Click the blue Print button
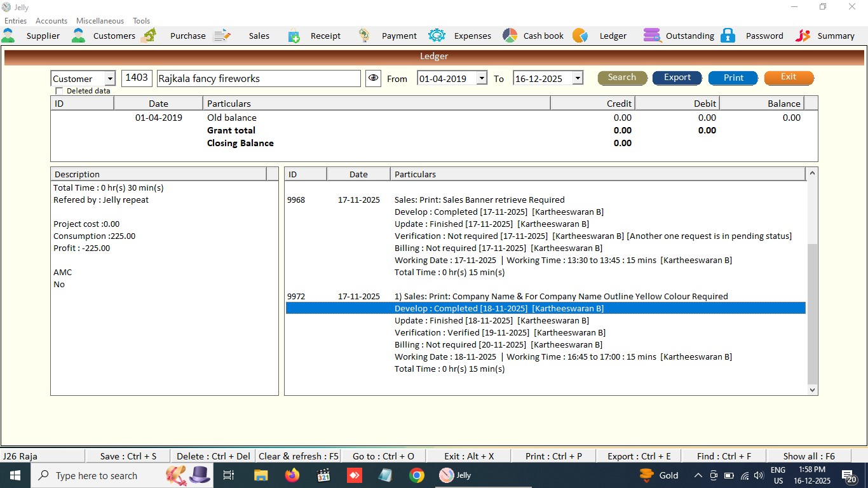 point(733,78)
